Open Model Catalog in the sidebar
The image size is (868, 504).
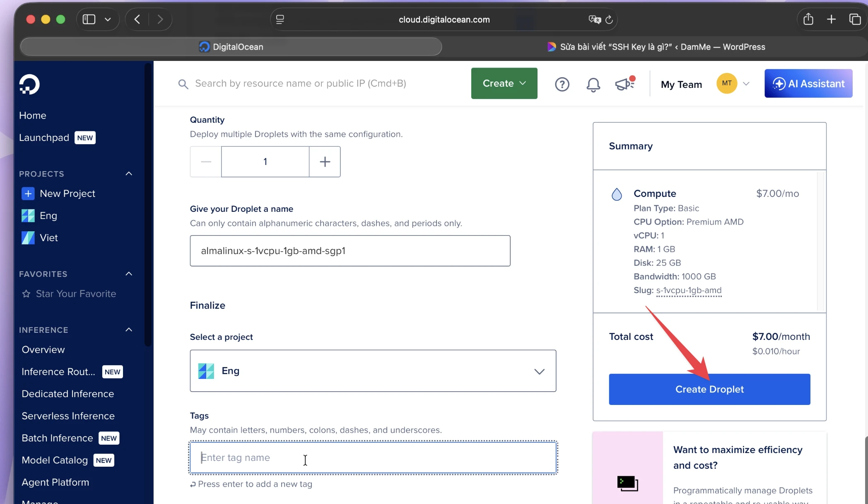coord(55,460)
